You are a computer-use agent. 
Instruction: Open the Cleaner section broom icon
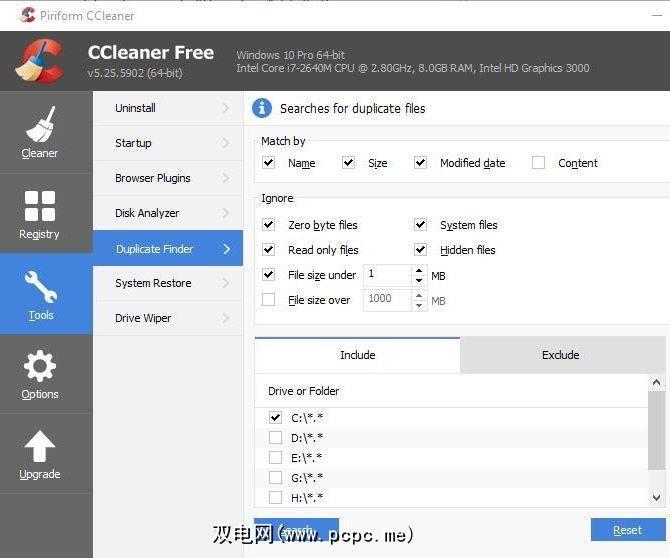40,124
